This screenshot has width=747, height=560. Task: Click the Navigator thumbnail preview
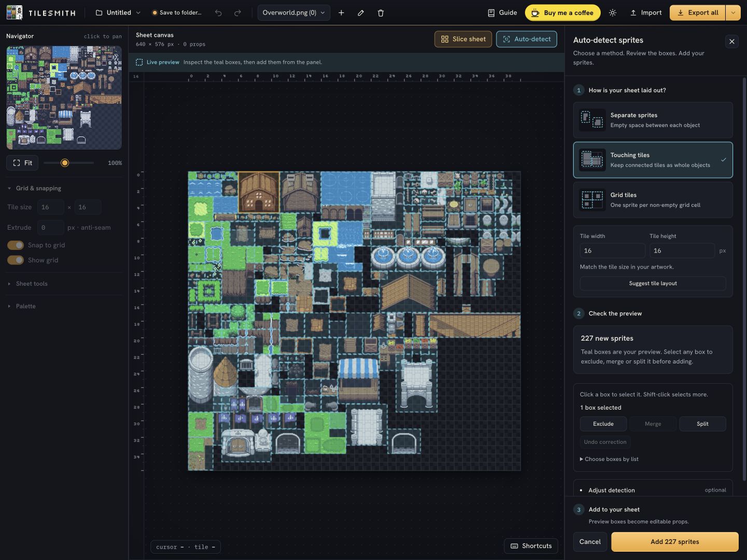(64, 97)
